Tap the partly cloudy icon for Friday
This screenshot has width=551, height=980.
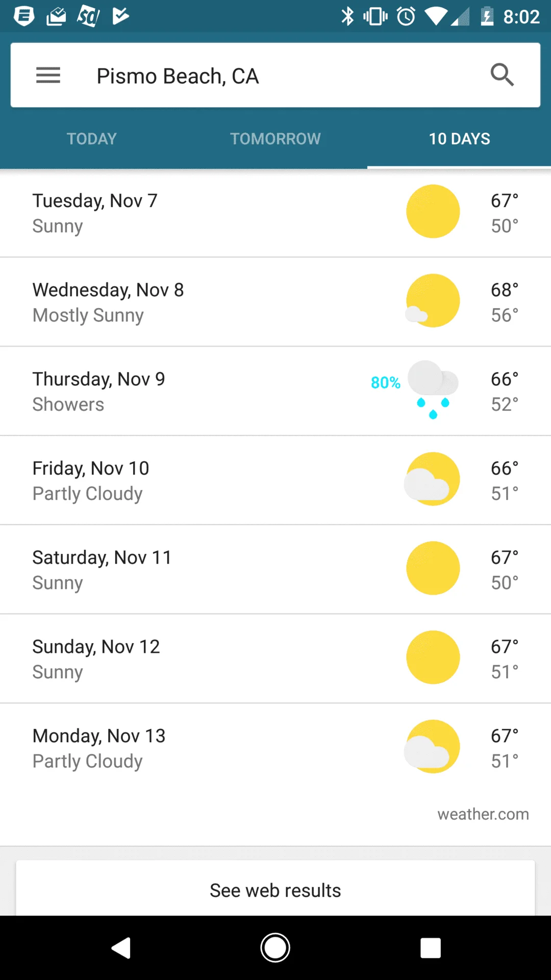tap(432, 479)
